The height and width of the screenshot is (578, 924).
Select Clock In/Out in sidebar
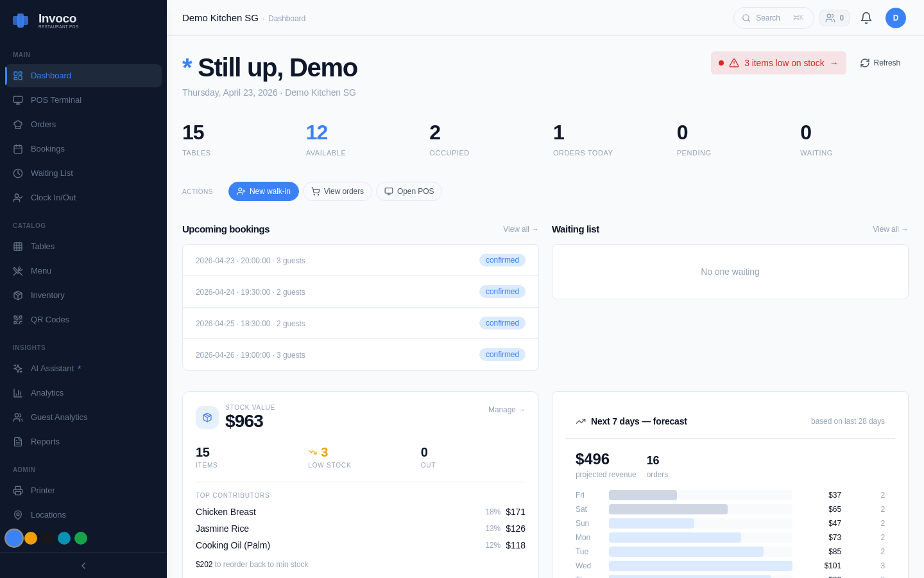54,197
